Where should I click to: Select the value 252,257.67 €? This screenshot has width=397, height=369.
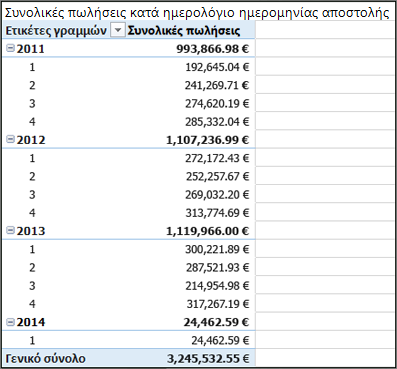(217, 176)
